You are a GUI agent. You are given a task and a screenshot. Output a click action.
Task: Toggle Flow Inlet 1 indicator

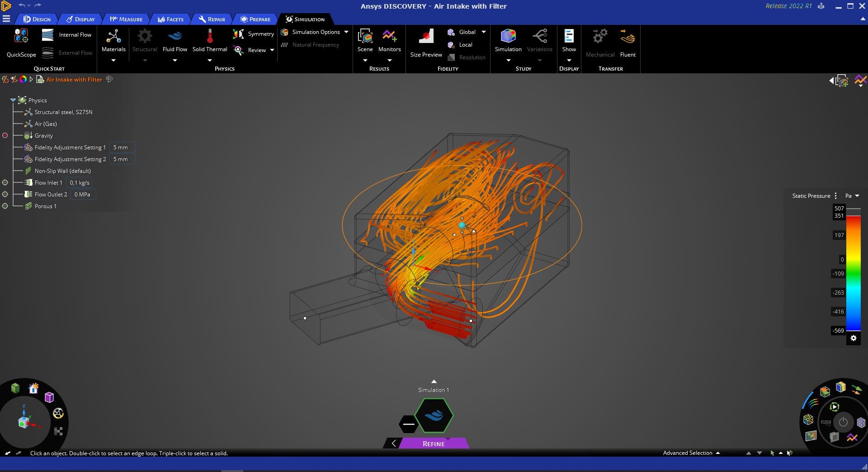click(x=5, y=182)
